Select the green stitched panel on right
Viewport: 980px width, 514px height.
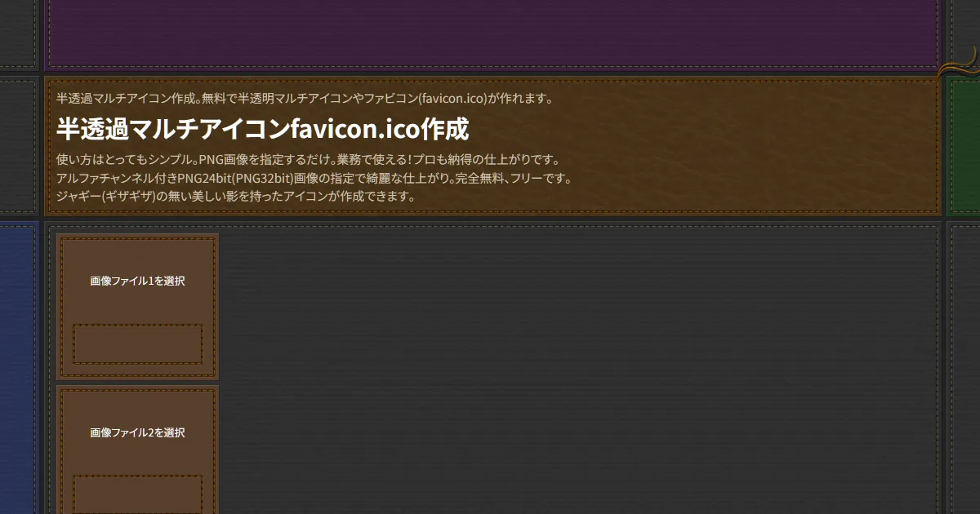pyautogui.click(x=964, y=147)
